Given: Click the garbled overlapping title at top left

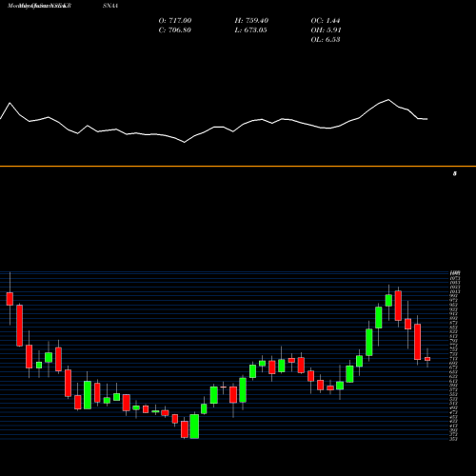Looking at the screenshot, I should click(39, 6).
